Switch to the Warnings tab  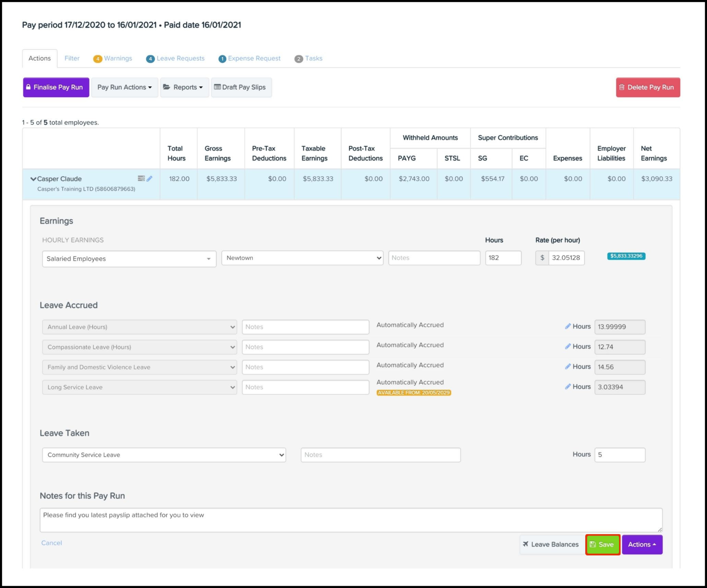(113, 58)
